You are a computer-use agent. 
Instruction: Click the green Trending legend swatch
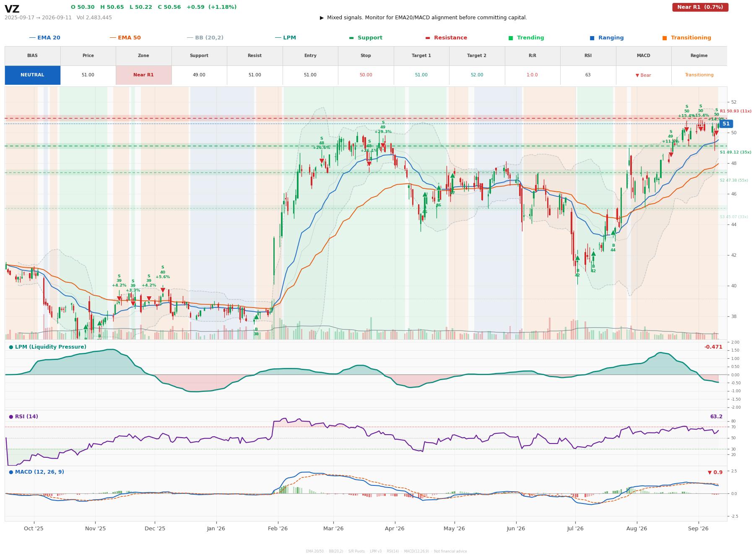coord(511,38)
